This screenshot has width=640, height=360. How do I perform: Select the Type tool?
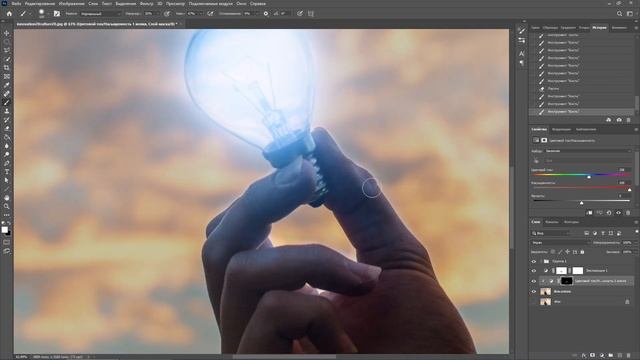pos(7,172)
